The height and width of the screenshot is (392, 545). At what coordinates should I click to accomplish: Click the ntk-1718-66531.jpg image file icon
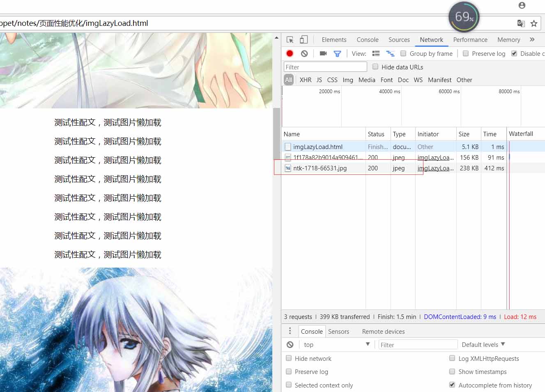(288, 168)
